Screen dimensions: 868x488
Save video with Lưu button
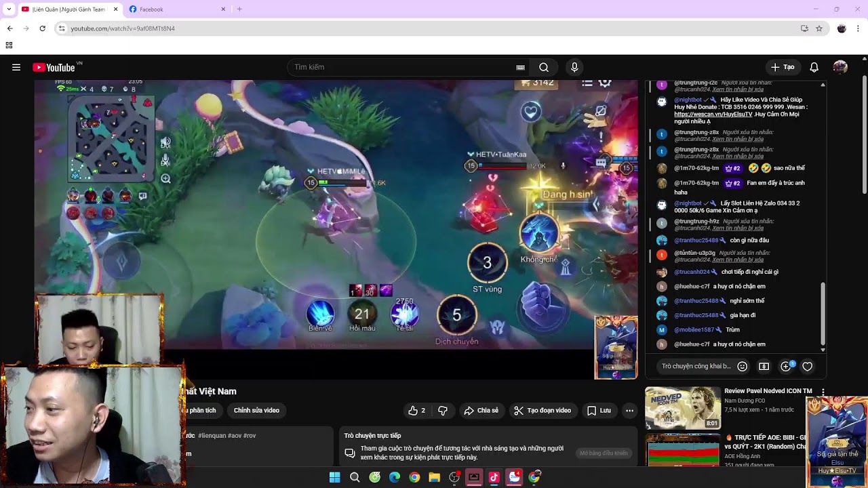coord(599,411)
